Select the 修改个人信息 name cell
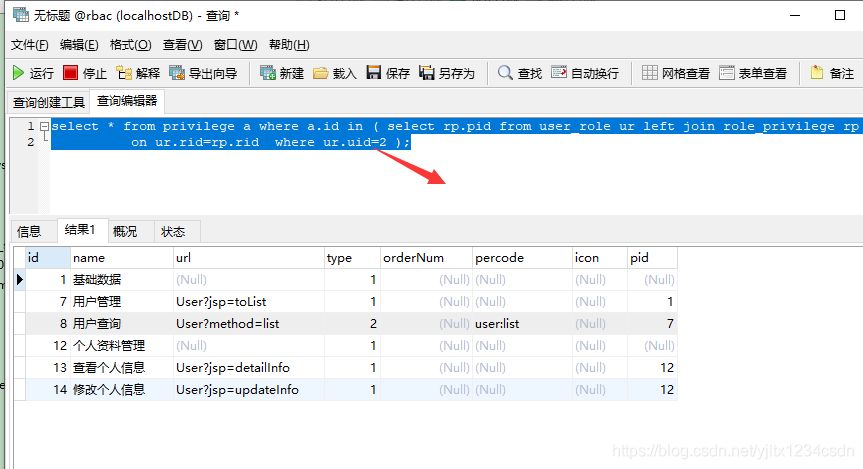This screenshot has height=469, width=863. [122, 390]
